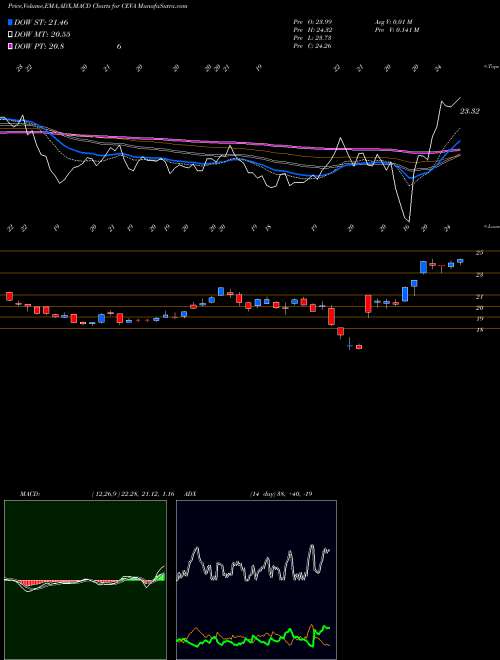Select the DOW PT: 20.8 legend label

pyautogui.click(x=39, y=46)
